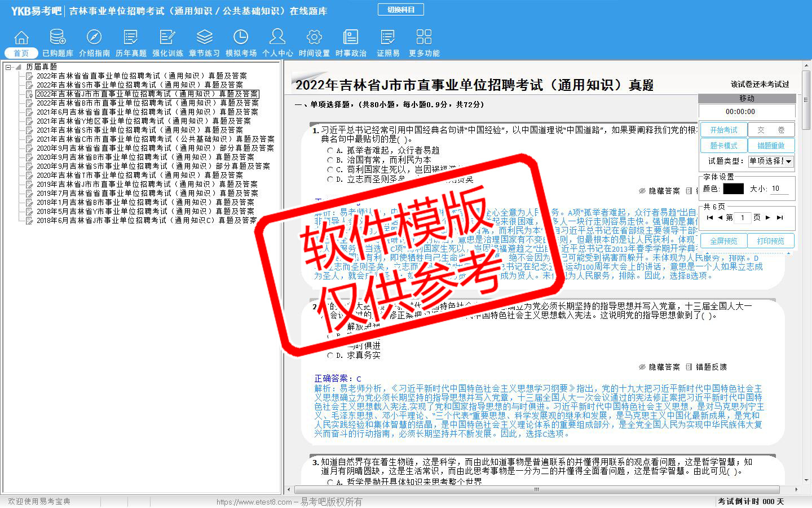Viewport: 812px width, 508px height.
Task: Choose option D 求真务实 for question 2
Action: pyautogui.click(x=330, y=356)
